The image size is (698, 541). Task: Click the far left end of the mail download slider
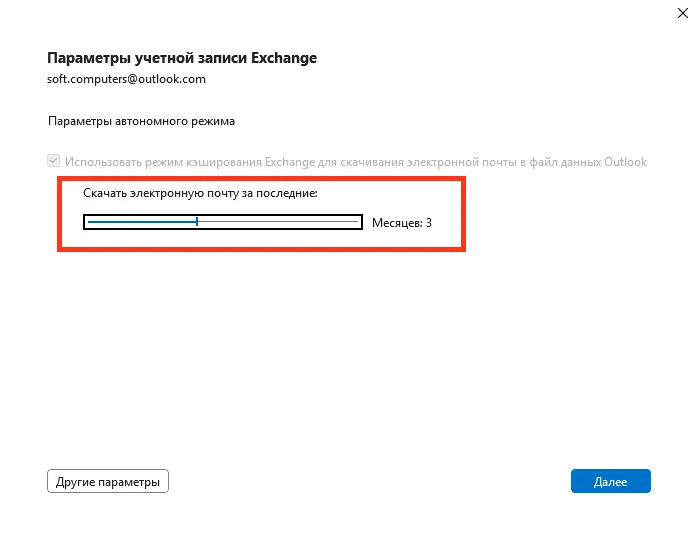click(89, 222)
